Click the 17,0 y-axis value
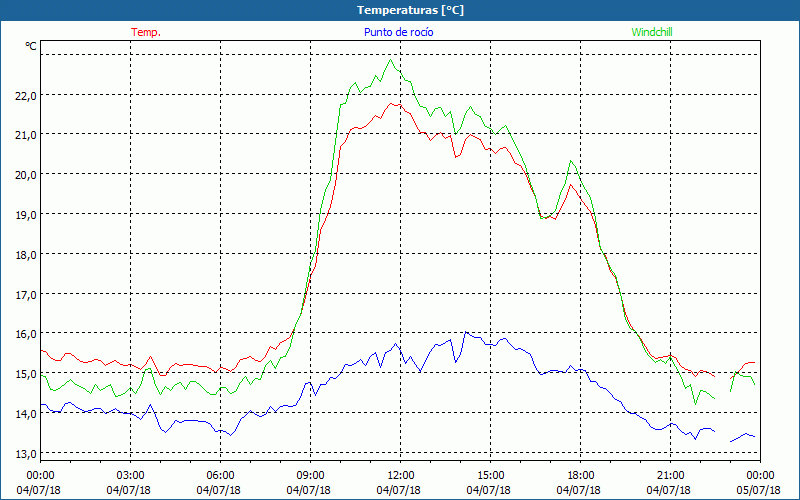 coord(26,294)
